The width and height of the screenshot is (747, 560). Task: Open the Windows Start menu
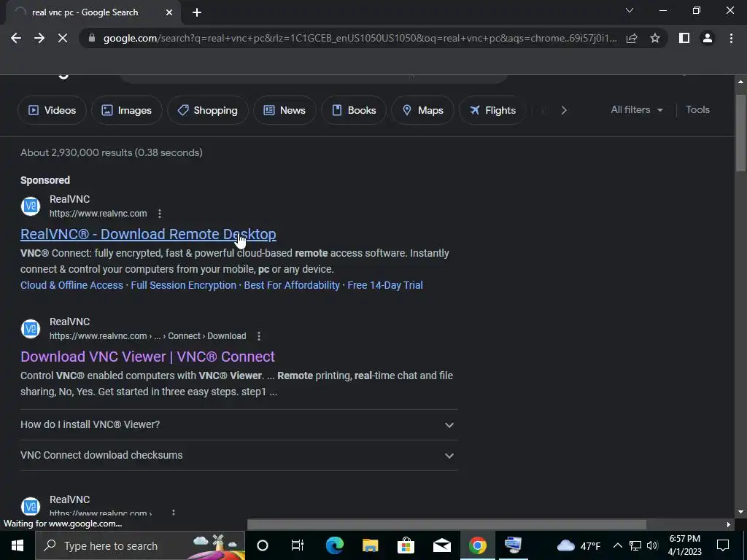tap(18, 545)
